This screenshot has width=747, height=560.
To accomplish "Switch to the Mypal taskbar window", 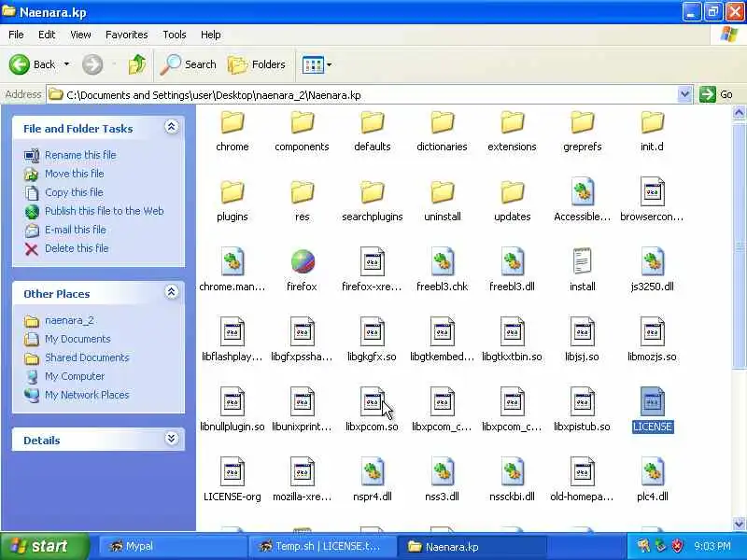I will coord(172,546).
